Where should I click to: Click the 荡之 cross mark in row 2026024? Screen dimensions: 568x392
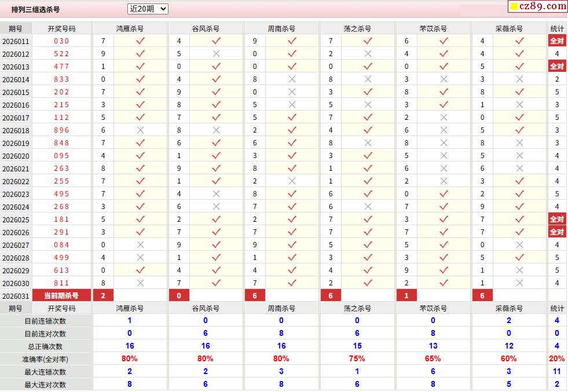click(x=368, y=207)
